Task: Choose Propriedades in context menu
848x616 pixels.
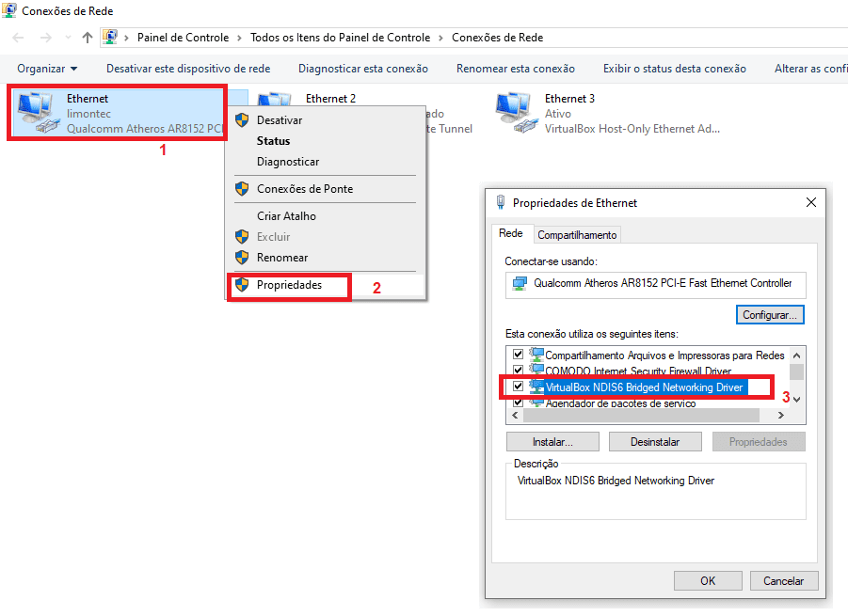Action: coord(325,285)
